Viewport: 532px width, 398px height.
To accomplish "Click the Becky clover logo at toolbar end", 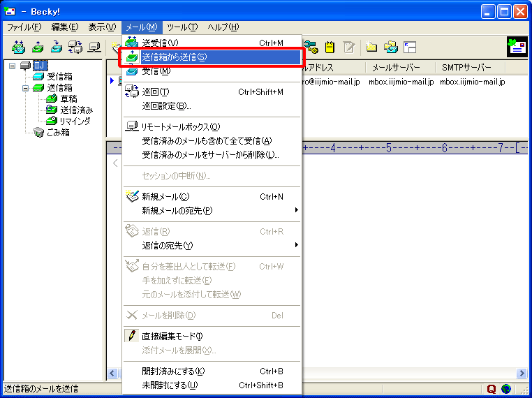I will (517, 47).
